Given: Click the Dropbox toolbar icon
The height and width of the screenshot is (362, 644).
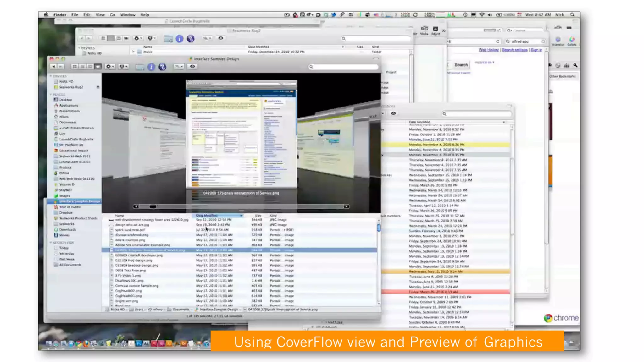Looking at the screenshot, I should point(123,66).
